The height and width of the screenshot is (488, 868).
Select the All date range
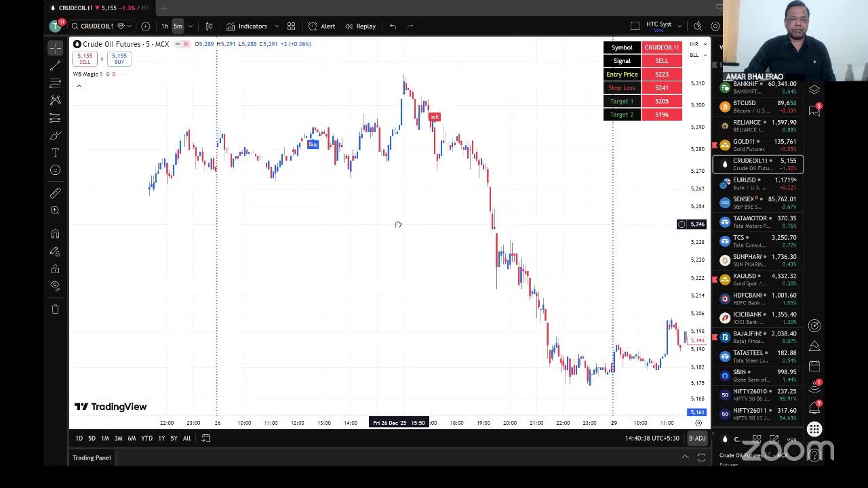[186, 439]
